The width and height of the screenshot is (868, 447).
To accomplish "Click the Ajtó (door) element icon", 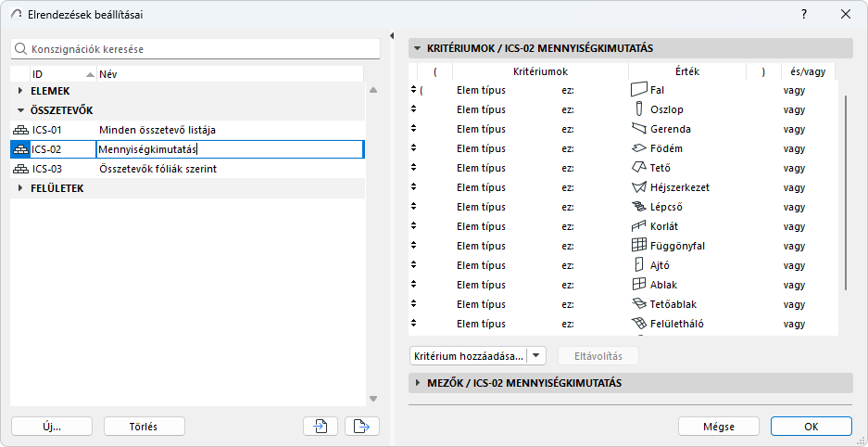I will click(638, 265).
